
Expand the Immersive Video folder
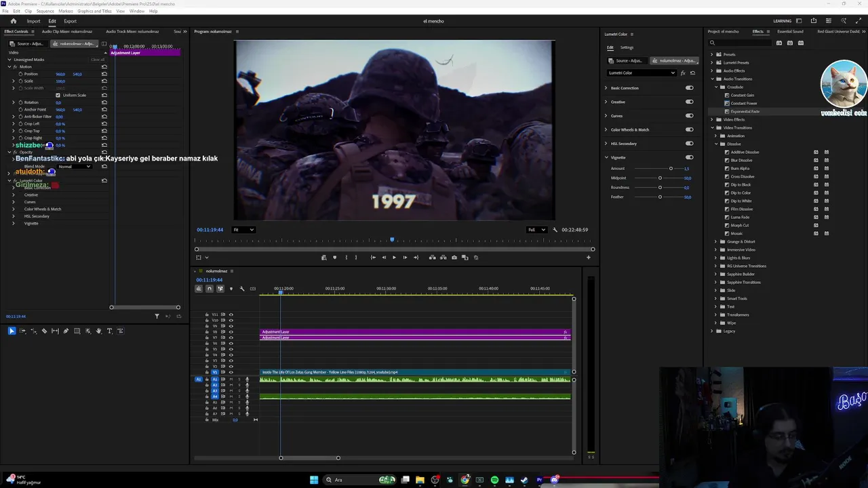pyautogui.click(x=715, y=249)
